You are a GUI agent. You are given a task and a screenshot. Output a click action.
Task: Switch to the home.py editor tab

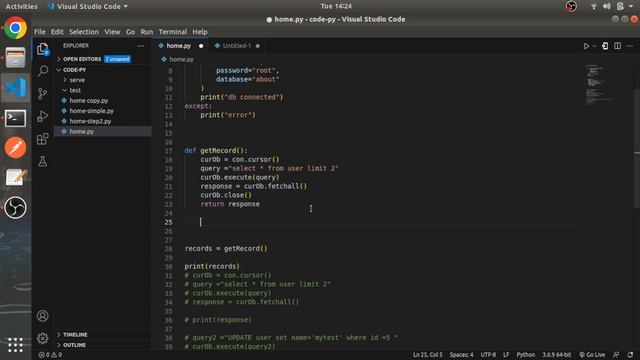(178, 46)
